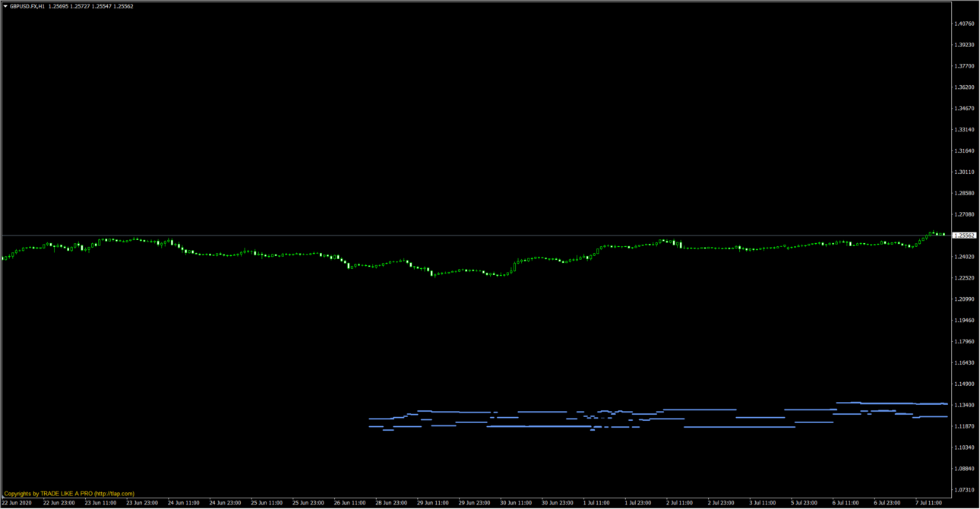Click price level 1.37700 on the axis
The height and width of the screenshot is (509, 980).
[965, 66]
